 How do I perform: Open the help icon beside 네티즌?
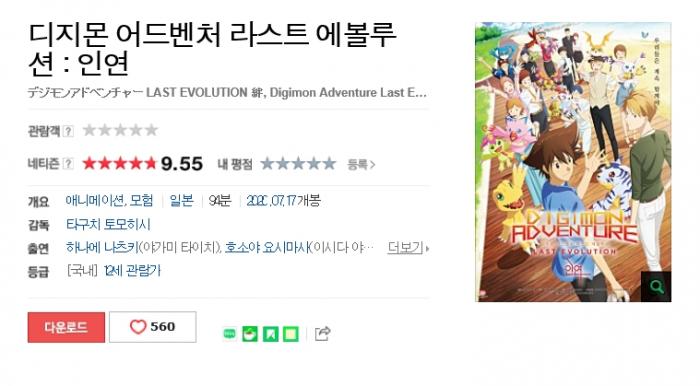[x=68, y=164]
